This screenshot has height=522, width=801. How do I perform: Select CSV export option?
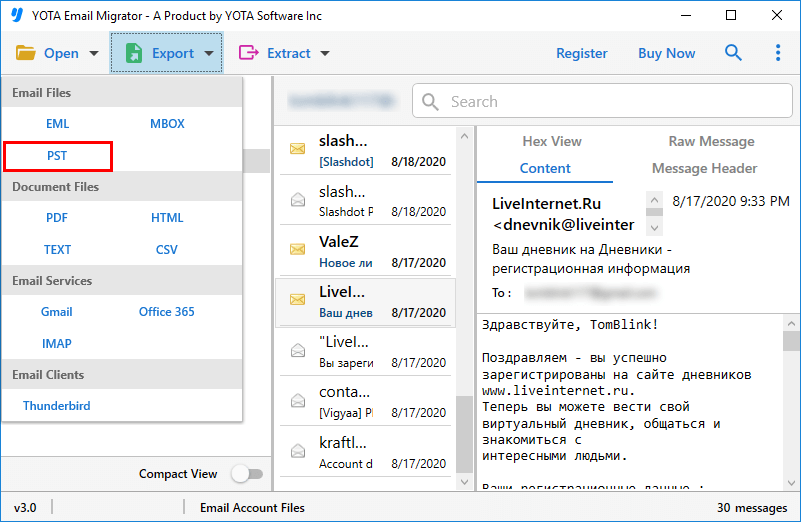[x=167, y=250]
